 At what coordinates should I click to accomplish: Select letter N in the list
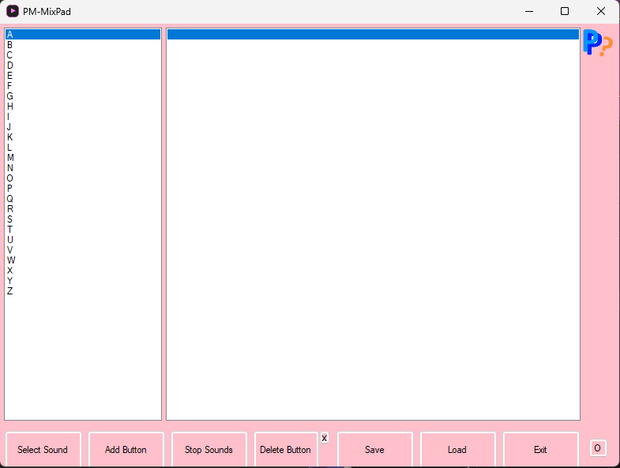click(83, 168)
